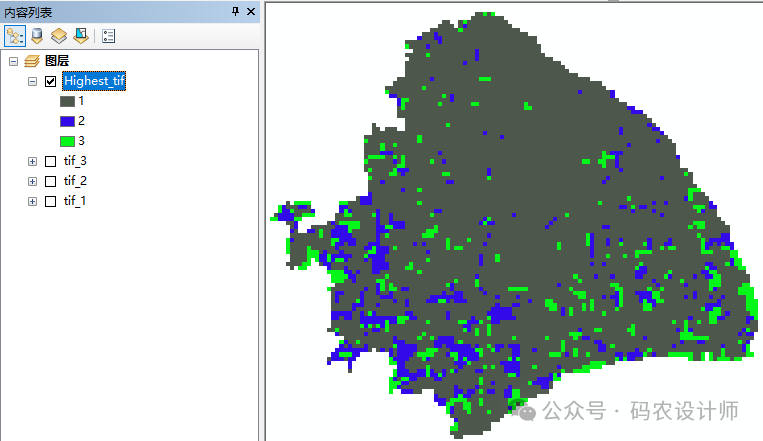Click the blue swatch for class 2
This screenshot has height=441, width=763.
click(68, 121)
